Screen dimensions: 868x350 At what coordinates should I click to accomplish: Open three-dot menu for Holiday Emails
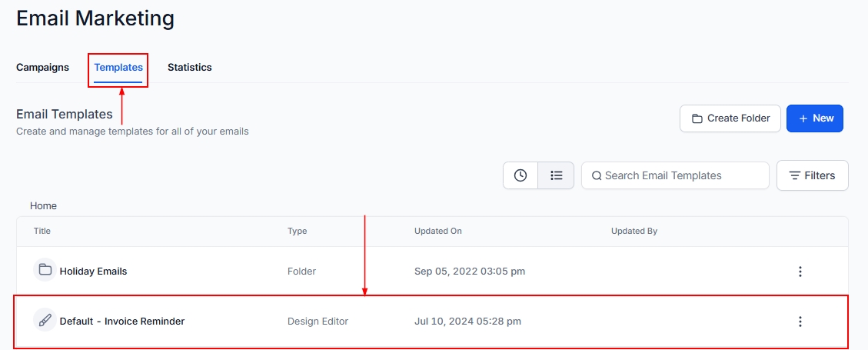point(800,272)
